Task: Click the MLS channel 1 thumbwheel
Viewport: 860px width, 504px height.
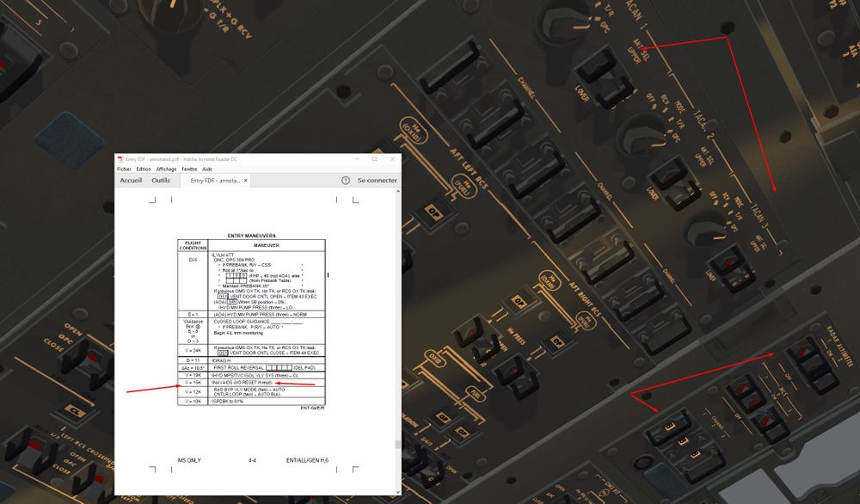Action: point(669,426)
